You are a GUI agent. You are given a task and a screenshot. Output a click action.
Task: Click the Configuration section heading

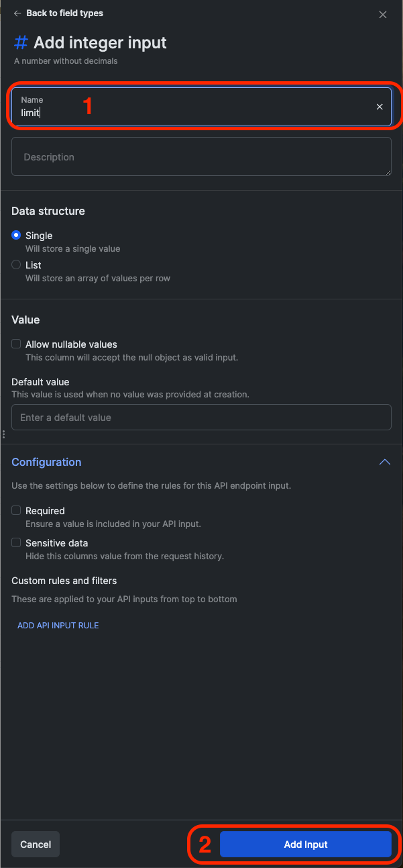[46, 462]
